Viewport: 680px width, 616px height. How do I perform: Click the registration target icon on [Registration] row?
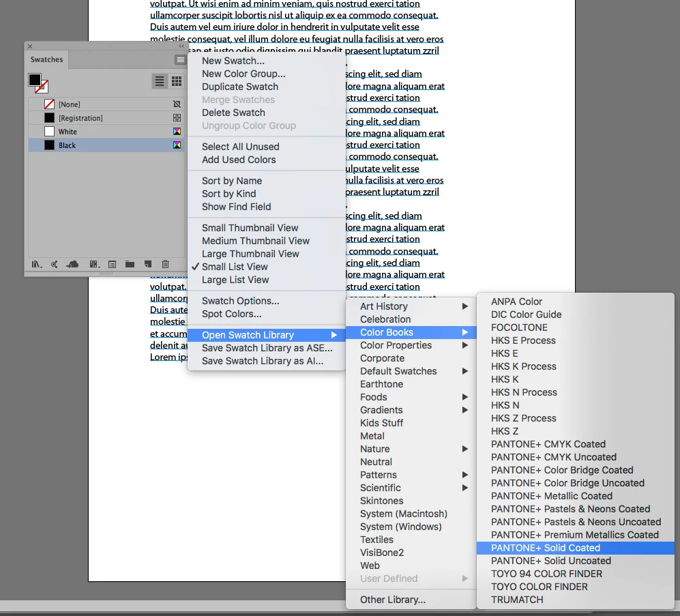point(177,117)
